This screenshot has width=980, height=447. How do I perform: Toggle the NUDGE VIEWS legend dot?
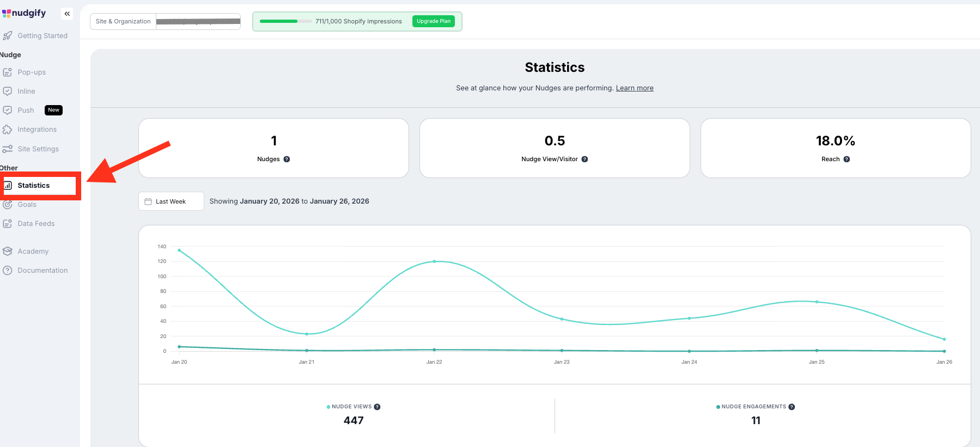coord(328,407)
